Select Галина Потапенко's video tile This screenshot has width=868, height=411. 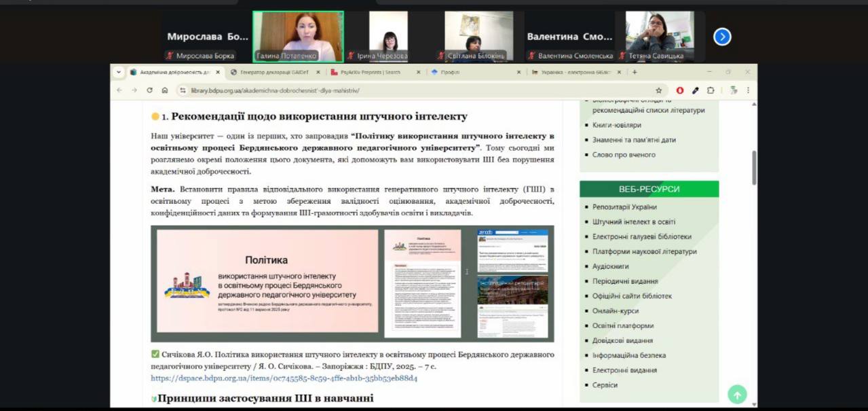point(298,37)
